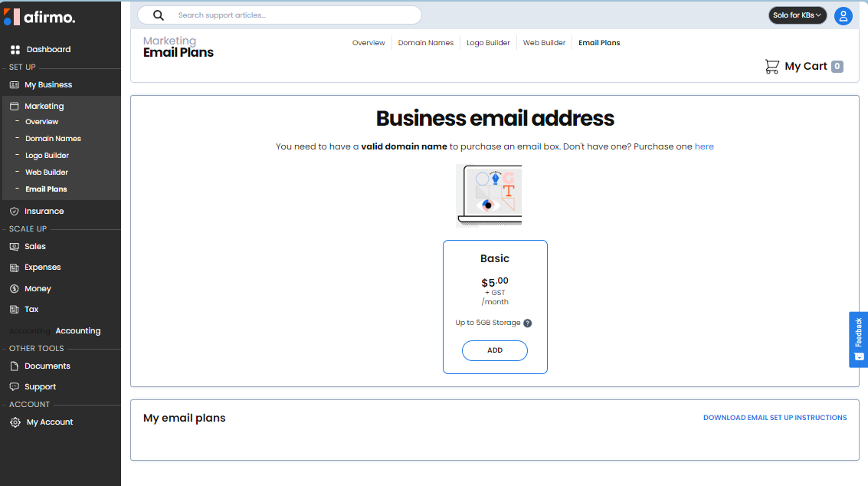The height and width of the screenshot is (486, 868).
Task: Click the Support chat bubble icon
Action: click(x=15, y=387)
